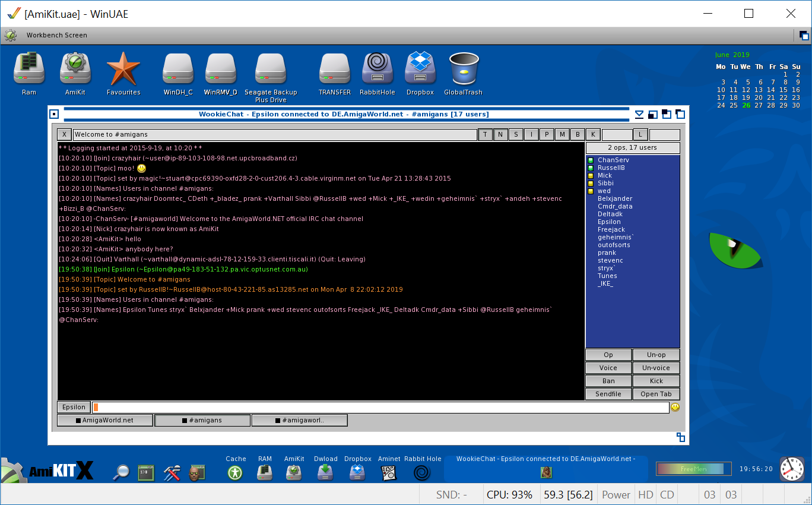Open the Dropbox dock icon
The width and height of the screenshot is (812, 505).
click(x=357, y=472)
